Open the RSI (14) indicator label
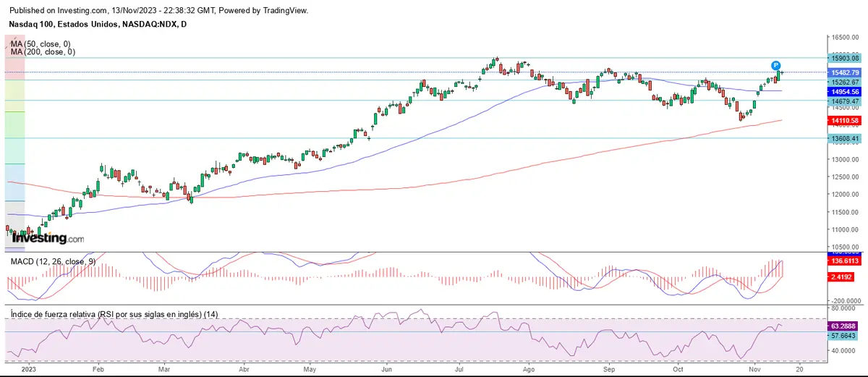The width and height of the screenshot is (868, 377). (x=114, y=315)
